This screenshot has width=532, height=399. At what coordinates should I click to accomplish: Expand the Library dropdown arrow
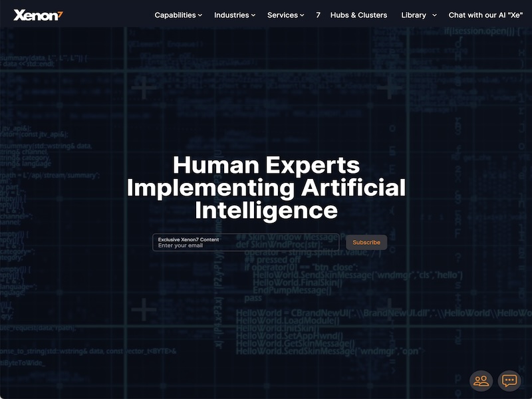(x=434, y=15)
